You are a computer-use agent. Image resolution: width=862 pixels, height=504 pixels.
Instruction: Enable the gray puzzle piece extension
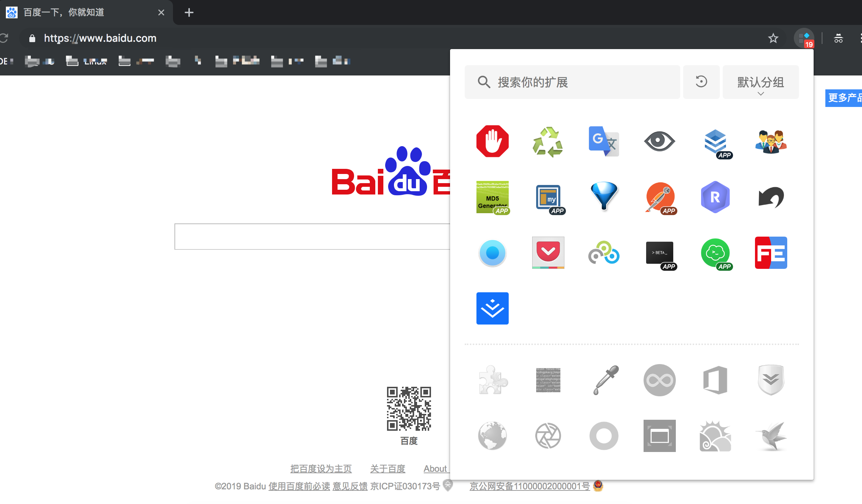click(x=493, y=380)
